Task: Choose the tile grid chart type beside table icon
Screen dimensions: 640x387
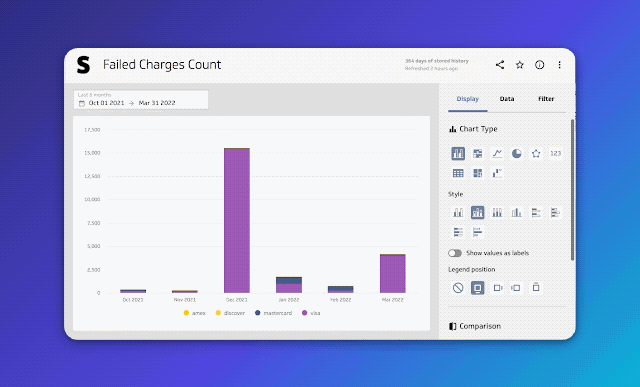Action: (x=478, y=173)
